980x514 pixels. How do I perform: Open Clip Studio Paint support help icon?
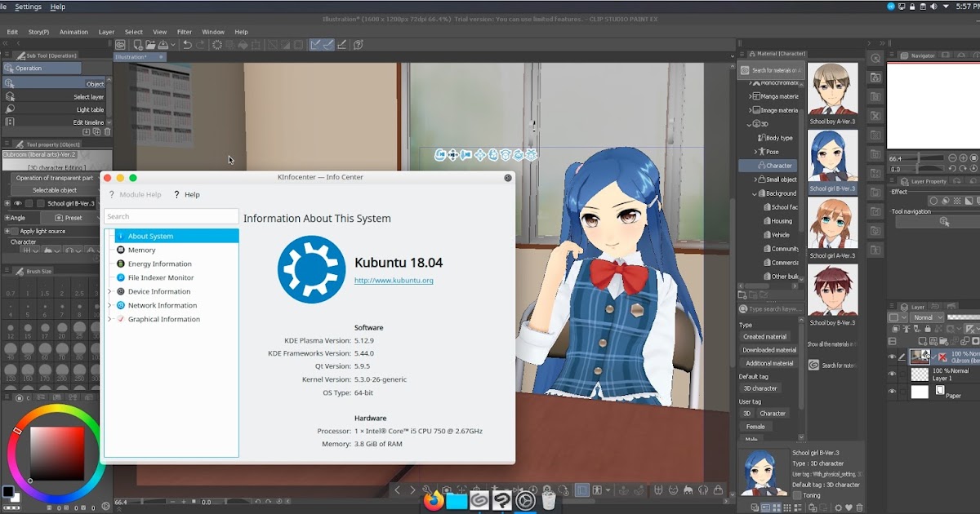pyautogui.click(x=359, y=45)
